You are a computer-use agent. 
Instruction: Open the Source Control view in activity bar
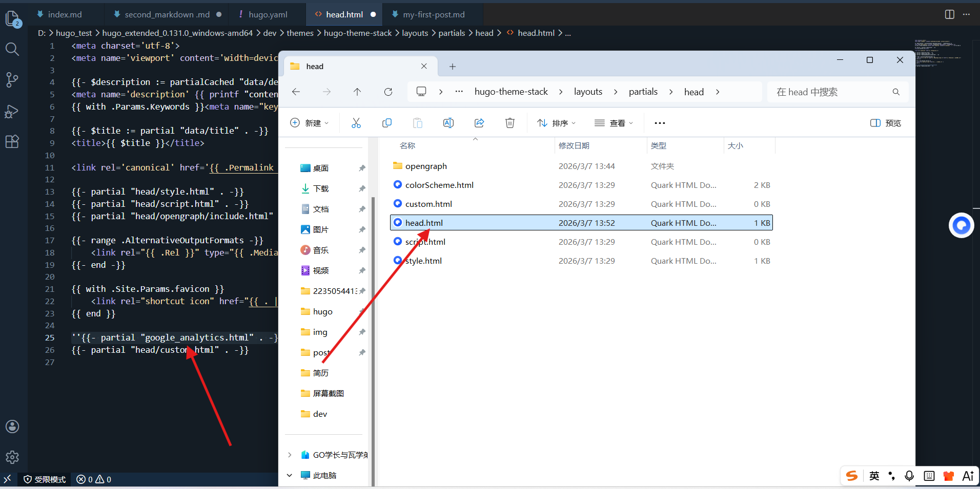(x=12, y=79)
